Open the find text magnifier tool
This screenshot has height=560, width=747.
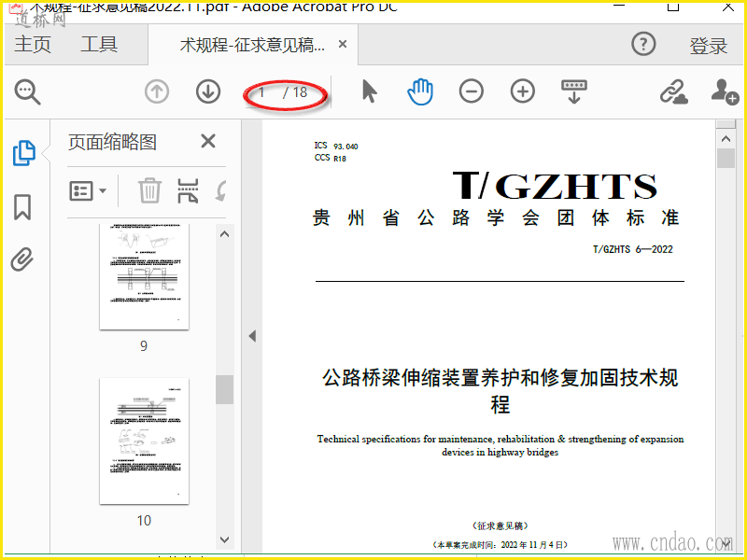27,91
